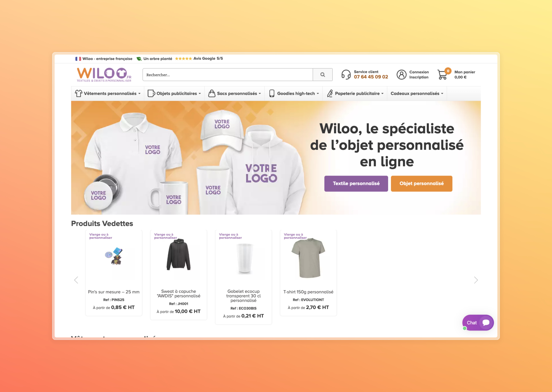Click the Textile personnalisé button
552x392 pixels.
click(x=356, y=183)
